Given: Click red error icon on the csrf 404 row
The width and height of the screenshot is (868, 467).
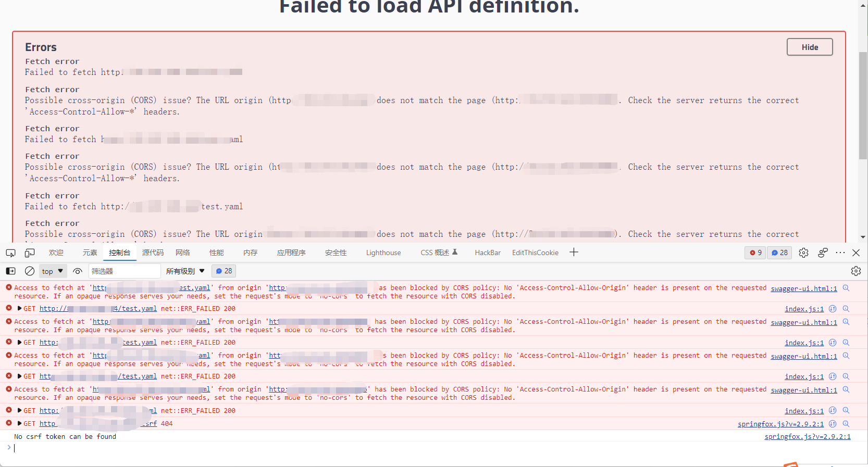Looking at the screenshot, I should coord(9,423).
